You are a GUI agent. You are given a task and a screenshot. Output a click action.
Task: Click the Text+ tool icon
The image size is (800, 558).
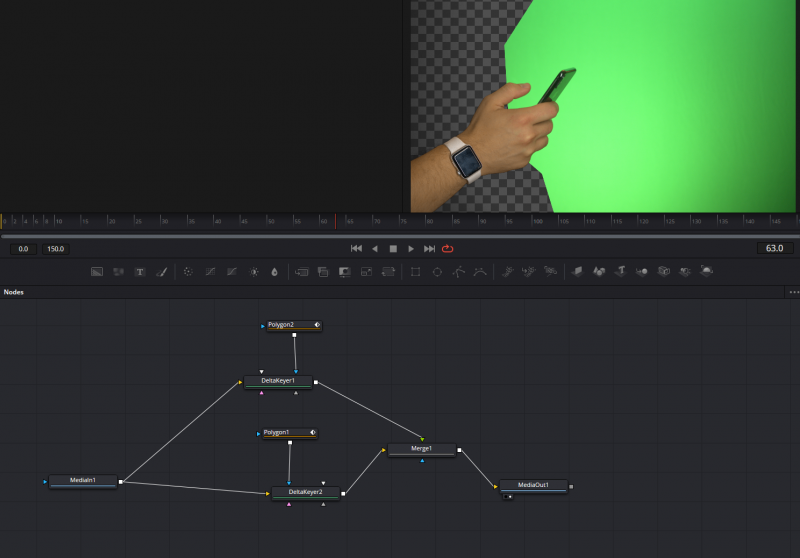click(139, 271)
